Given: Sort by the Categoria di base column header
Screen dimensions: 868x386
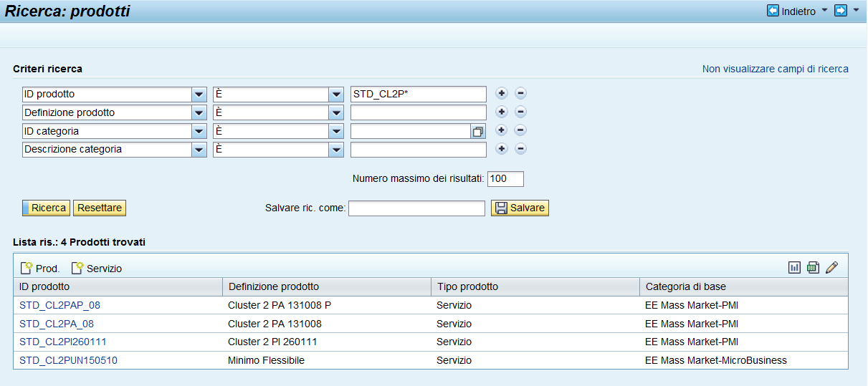Looking at the screenshot, I should [x=744, y=286].
